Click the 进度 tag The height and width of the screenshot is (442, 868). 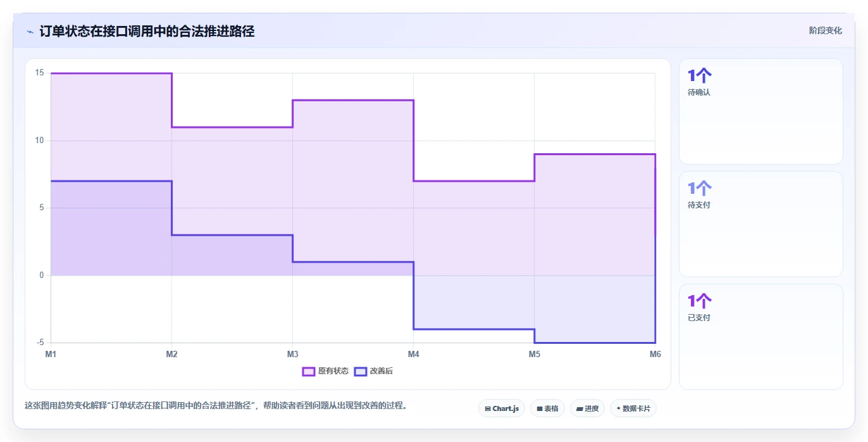(x=587, y=408)
